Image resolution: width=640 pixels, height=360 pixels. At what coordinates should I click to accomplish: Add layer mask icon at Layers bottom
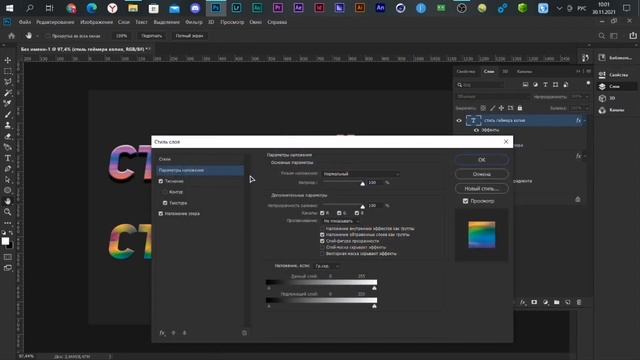(534, 302)
